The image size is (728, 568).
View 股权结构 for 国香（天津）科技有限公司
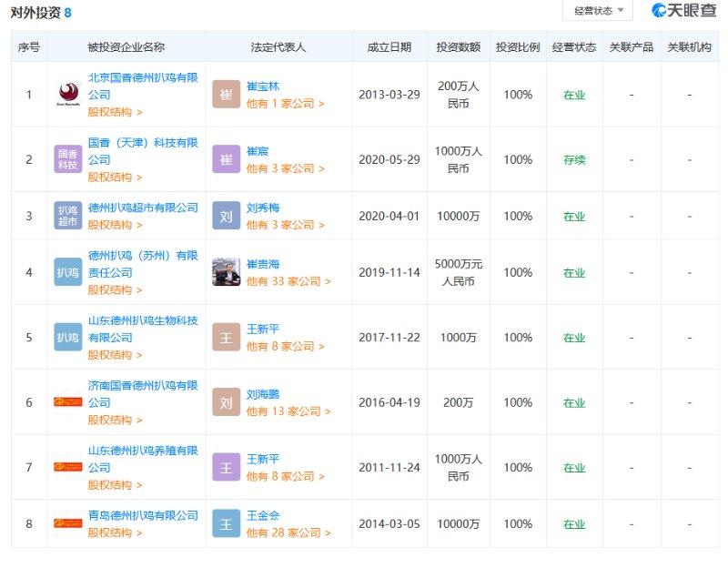116,177
